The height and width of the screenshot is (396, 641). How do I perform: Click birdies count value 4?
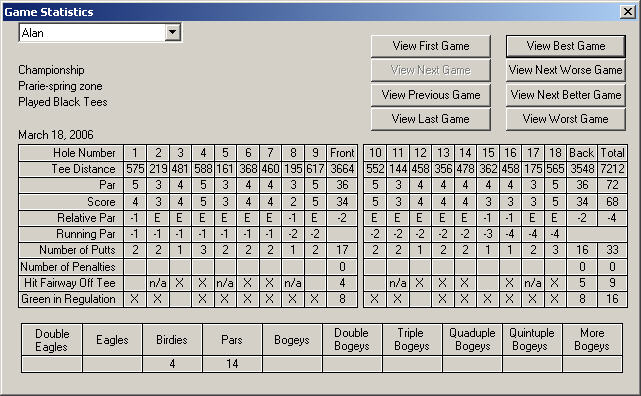click(x=172, y=364)
